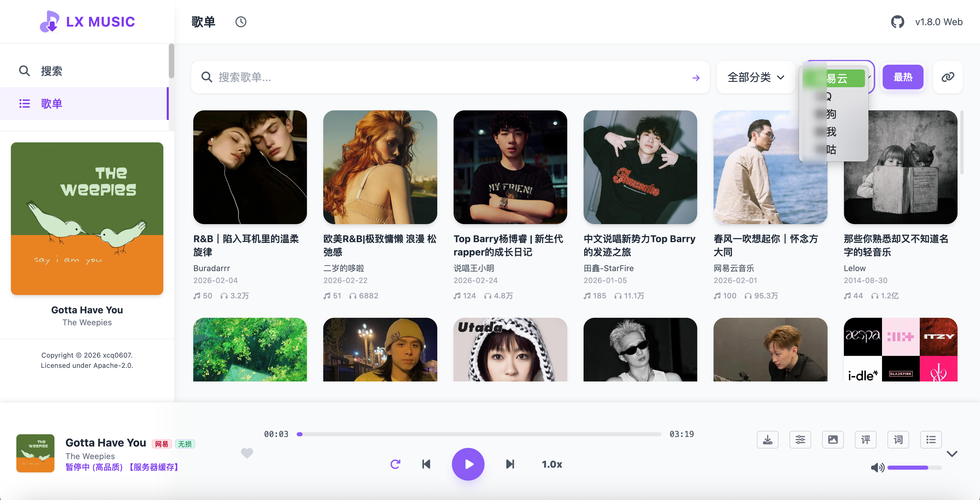The height and width of the screenshot is (500, 980).
Task: Mute the volume speaker icon
Action: coord(877,468)
